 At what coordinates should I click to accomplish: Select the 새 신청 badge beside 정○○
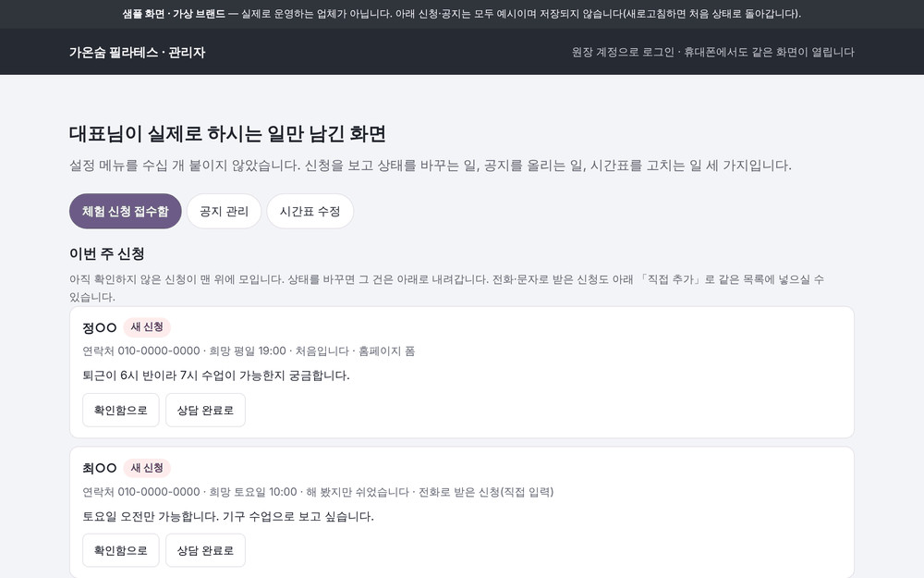(147, 326)
